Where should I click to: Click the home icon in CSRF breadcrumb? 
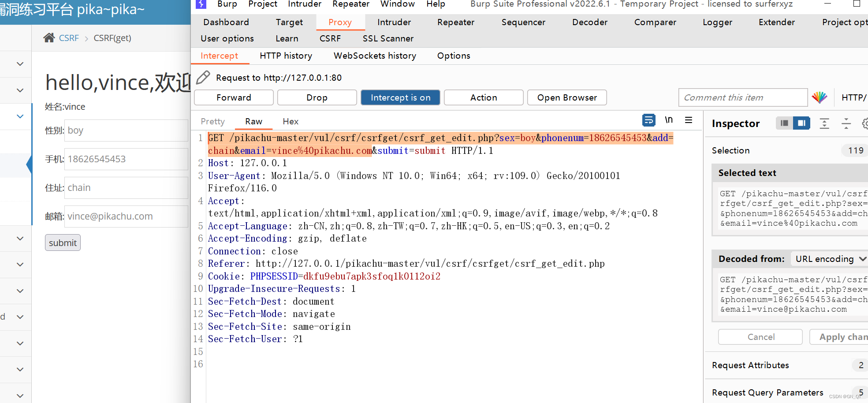pos(49,38)
